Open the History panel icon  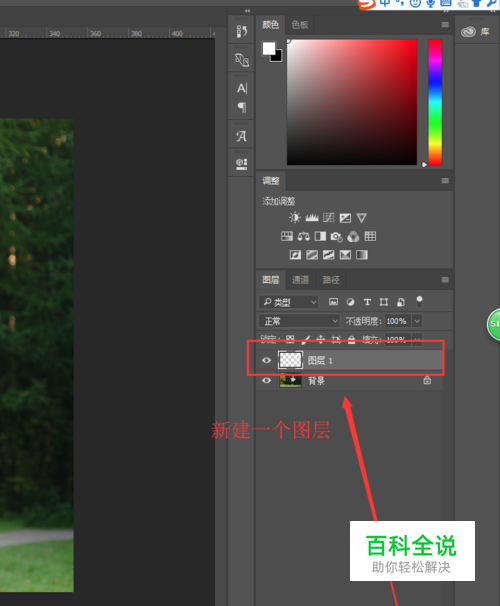(242, 31)
